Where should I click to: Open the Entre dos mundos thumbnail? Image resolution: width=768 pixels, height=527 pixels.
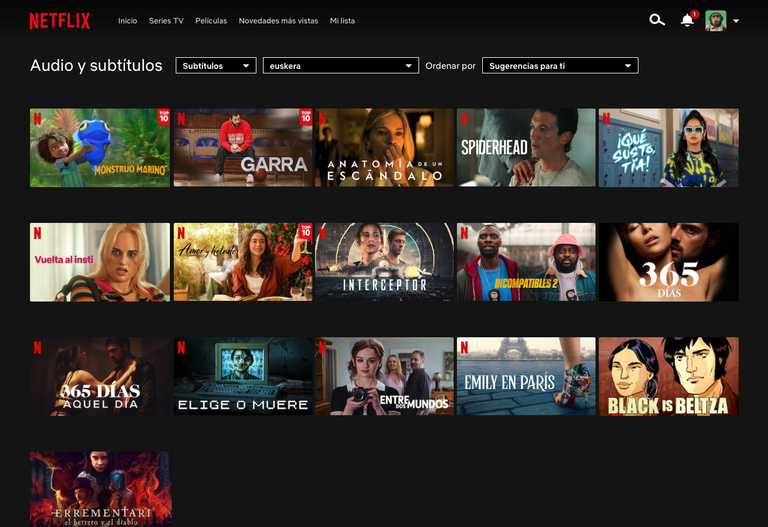coord(384,376)
